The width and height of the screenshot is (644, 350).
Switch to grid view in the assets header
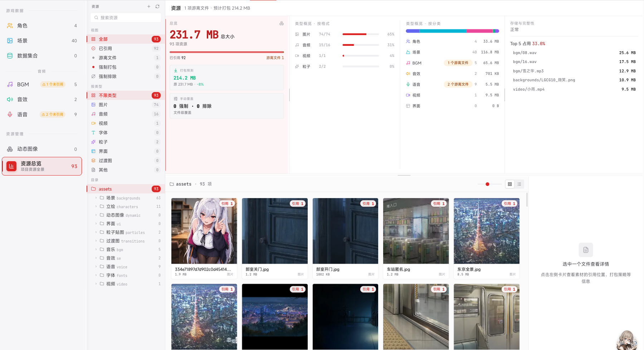[510, 184]
